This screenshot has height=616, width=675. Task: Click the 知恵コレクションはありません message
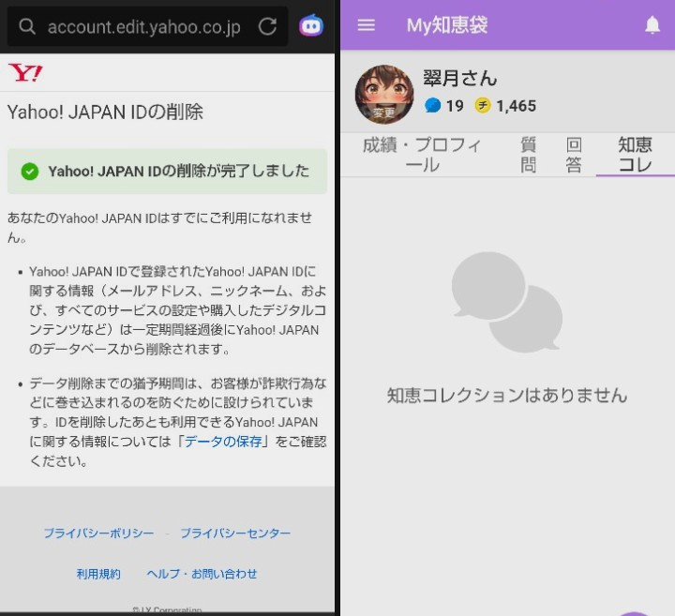pyautogui.click(x=507, y=395)
